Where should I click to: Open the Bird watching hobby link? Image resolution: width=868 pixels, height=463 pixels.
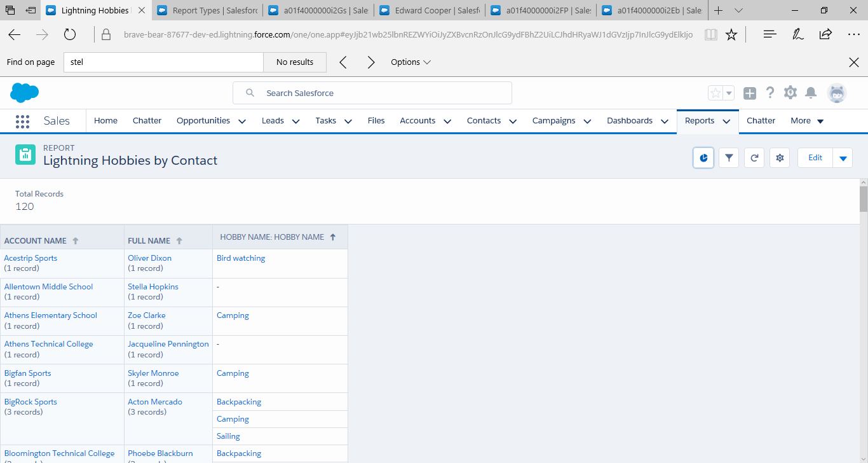click(x=241, y=258)
